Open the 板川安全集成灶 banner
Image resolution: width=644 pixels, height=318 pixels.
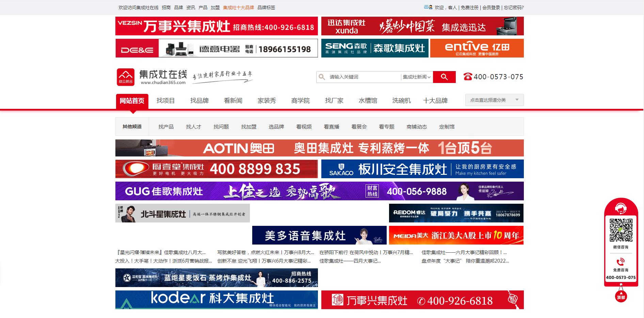click(422, 169)
